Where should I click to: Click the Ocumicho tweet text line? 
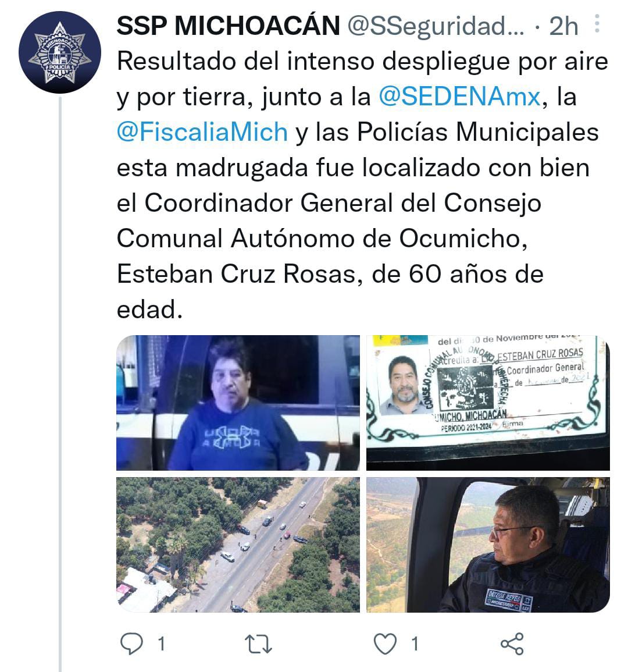pos(322,239)
